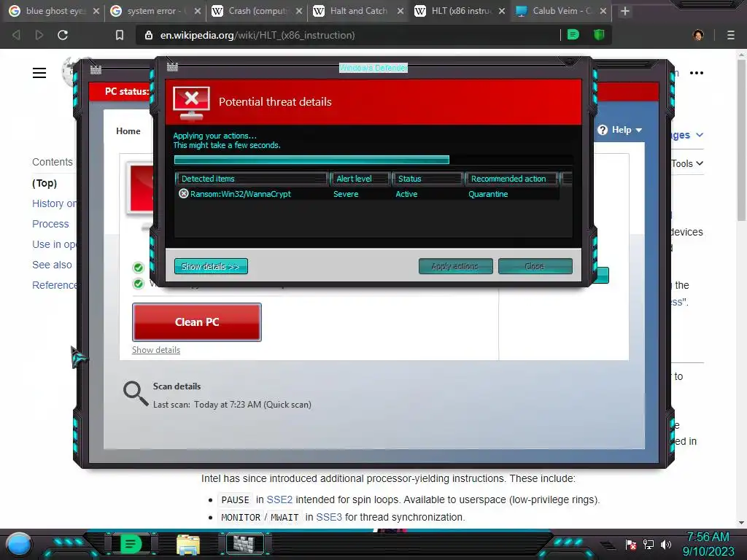Expand the languages dropdown chevron
747x560 pixels.
(x=699, y=135)
